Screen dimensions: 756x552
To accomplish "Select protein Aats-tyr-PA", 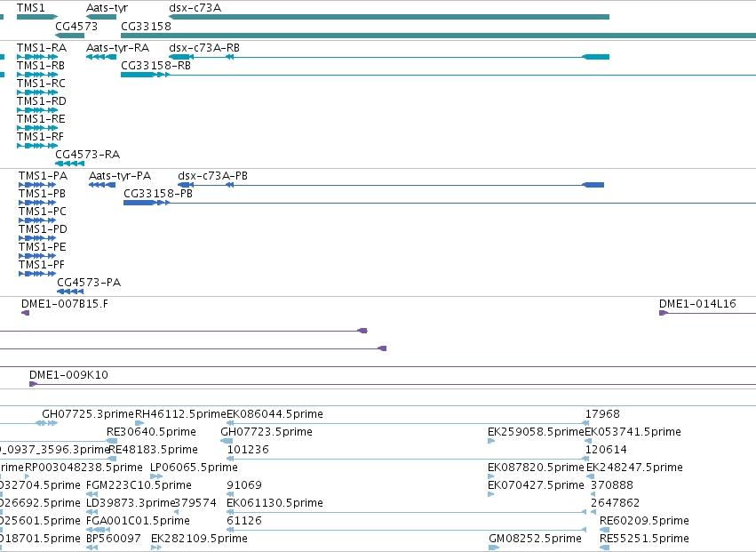I will point(102,185).
